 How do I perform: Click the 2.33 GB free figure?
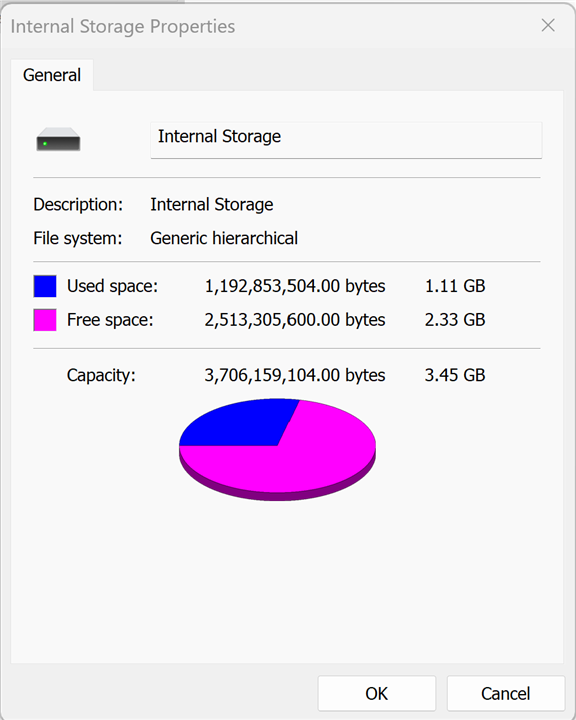455,320
